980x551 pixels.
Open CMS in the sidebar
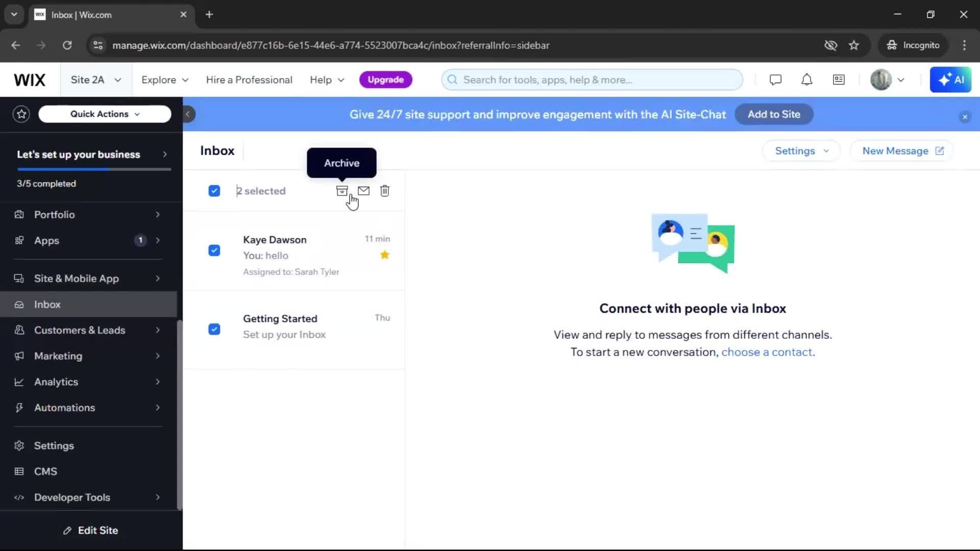[88, 471]
